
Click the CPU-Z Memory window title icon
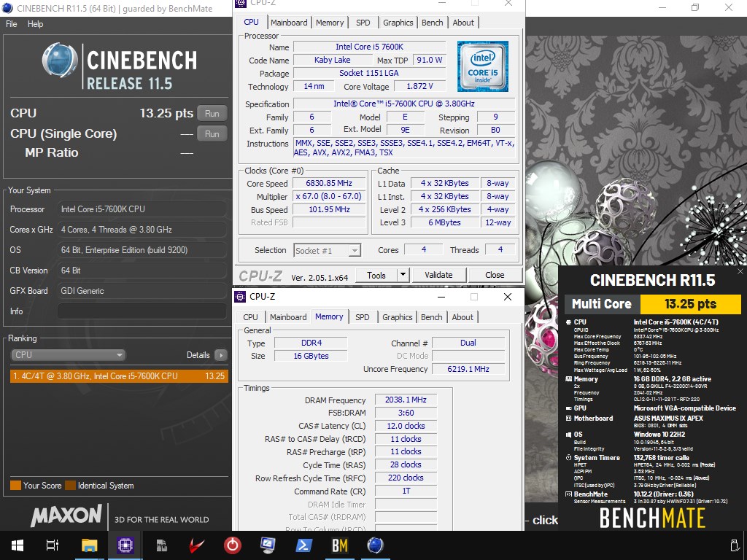(x=241, y=297)
